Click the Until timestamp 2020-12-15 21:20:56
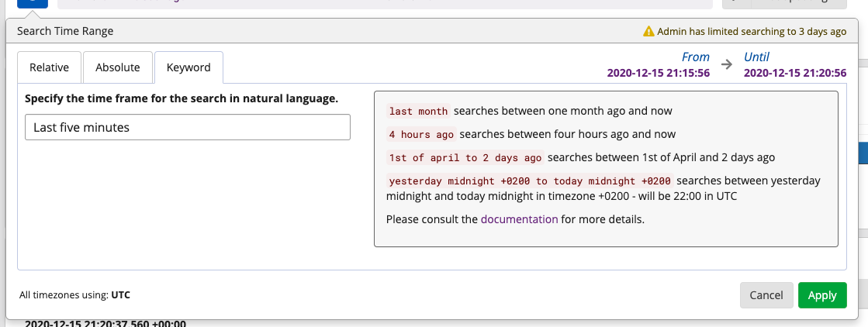This screenshot has width=868, height=327. 795,74
